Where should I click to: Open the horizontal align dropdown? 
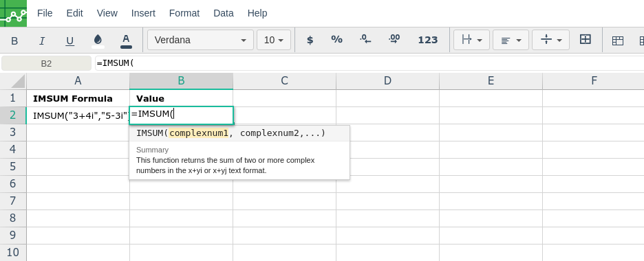pyautogui.click(x=511, y=40)
